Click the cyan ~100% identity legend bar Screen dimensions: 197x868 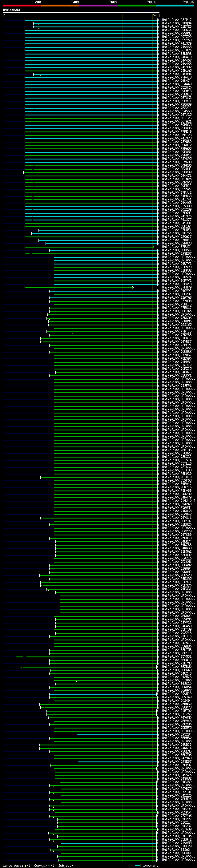tap(175, 6)
